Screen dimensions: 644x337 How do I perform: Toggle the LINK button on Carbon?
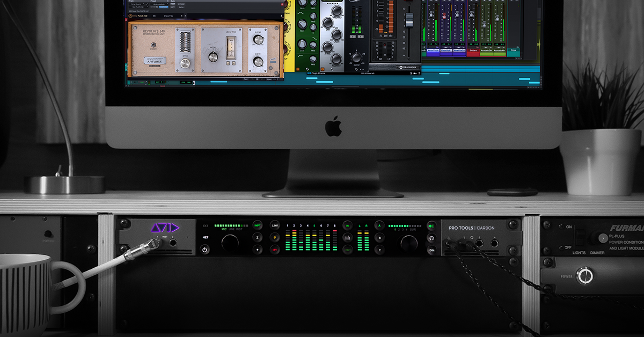(x=275, y=225)
